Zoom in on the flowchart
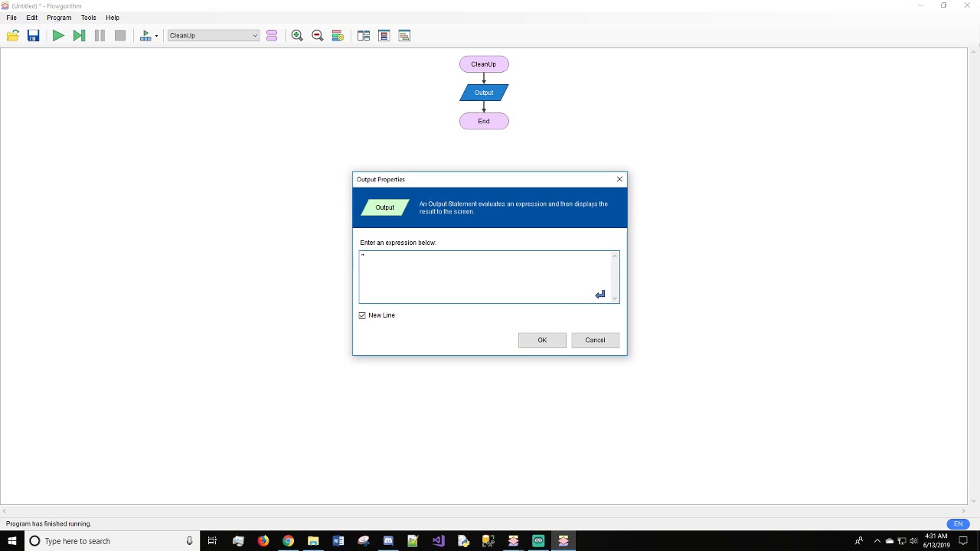Image resolution: width=980 pixels, height=551 pixels. coord(297,35)
